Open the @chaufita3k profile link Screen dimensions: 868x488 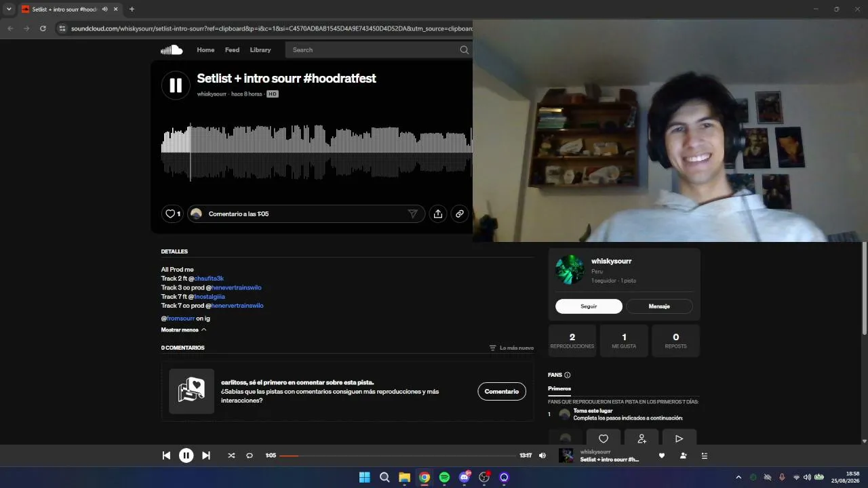click(x=210, y=279)
